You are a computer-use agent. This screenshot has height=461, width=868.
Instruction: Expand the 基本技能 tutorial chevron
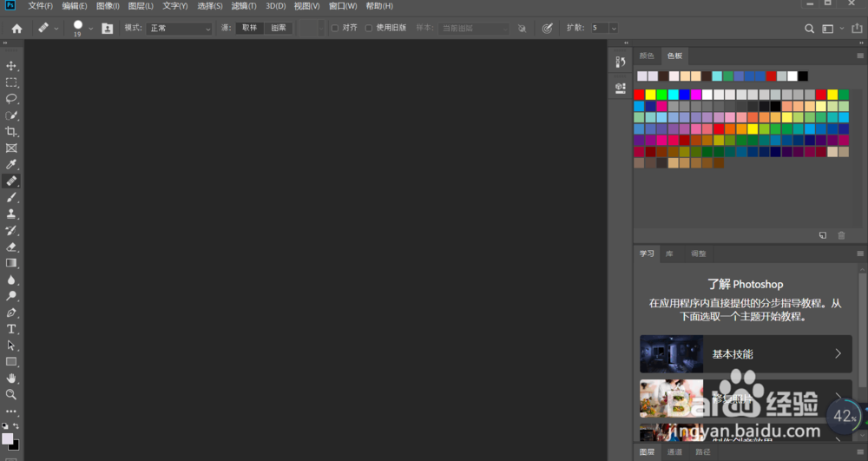tap(838, 353)
